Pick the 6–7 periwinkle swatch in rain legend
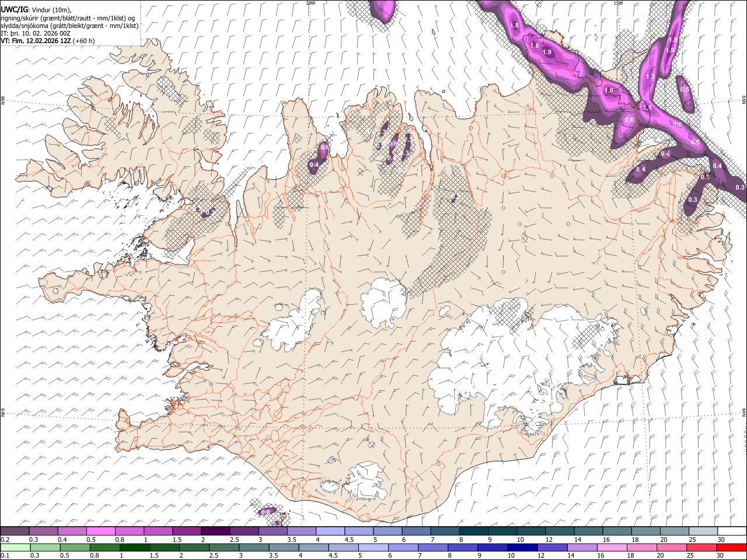 coord(403,547)
